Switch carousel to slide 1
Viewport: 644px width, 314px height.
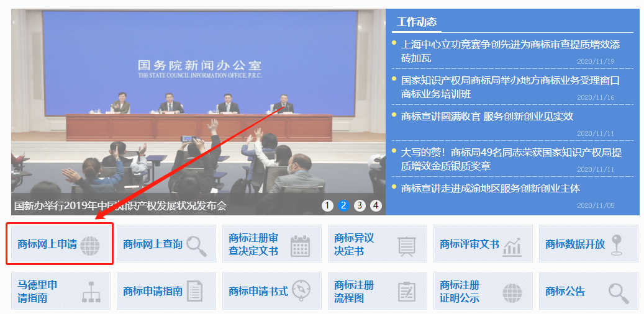click(327, 205)
